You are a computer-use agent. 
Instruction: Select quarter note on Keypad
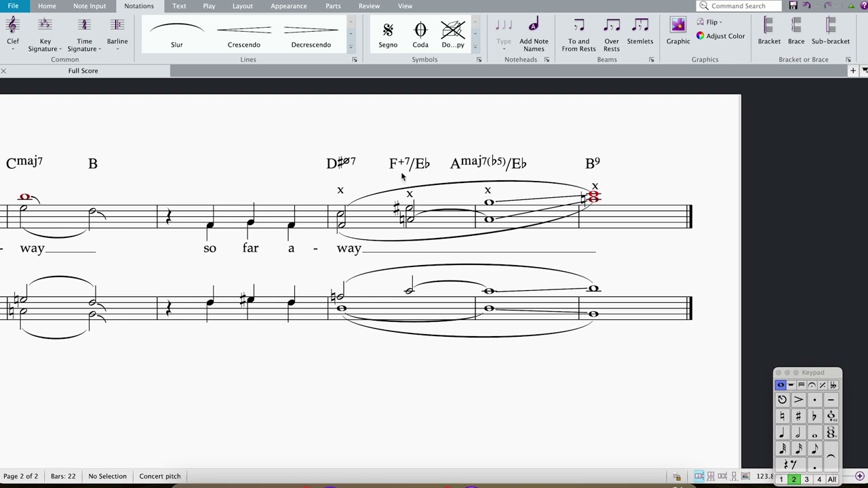[782, 432]
